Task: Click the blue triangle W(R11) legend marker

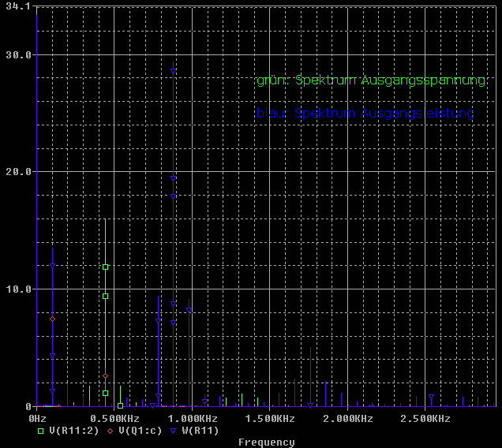Action: click(173, 431)
